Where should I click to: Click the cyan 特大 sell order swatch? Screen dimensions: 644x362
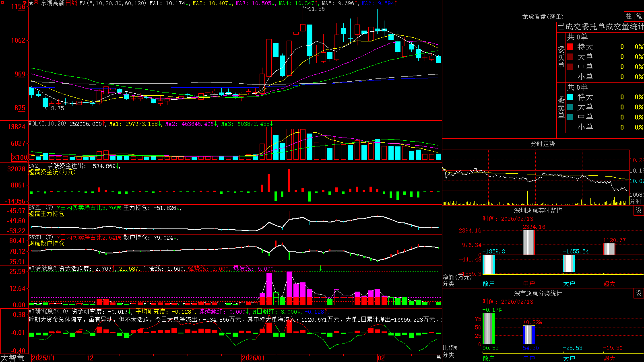pos(570,97)
